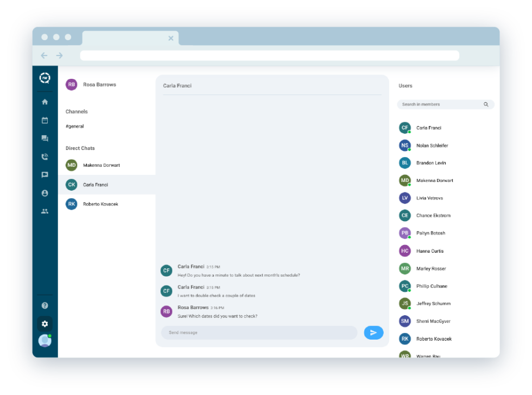Send the message with the arrow button
Image resolution: width=532 pixels, height=395 pixels.
click(373, 332)
